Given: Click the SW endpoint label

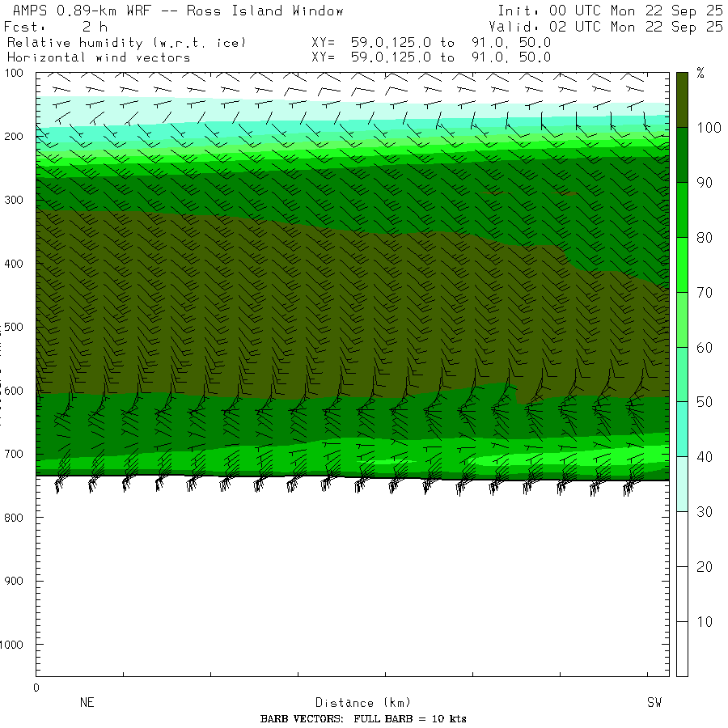Looking at the screenshot, I should point(654,702).
